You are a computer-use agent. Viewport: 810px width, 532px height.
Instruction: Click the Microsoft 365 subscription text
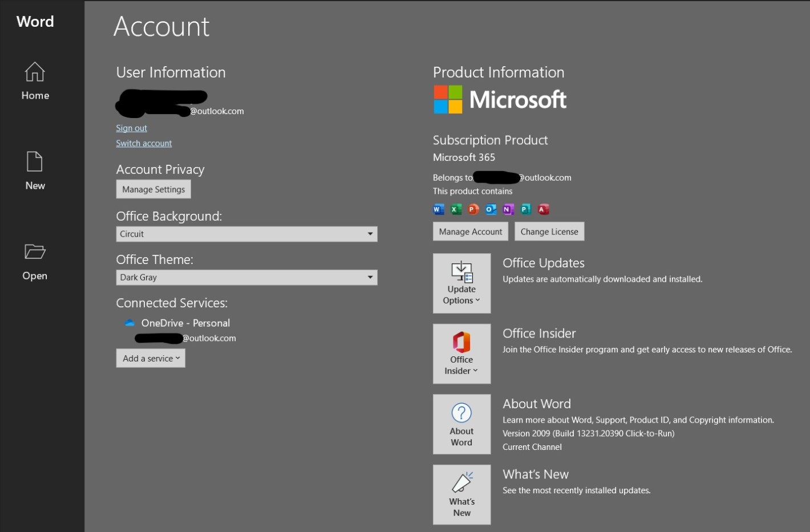464,157
